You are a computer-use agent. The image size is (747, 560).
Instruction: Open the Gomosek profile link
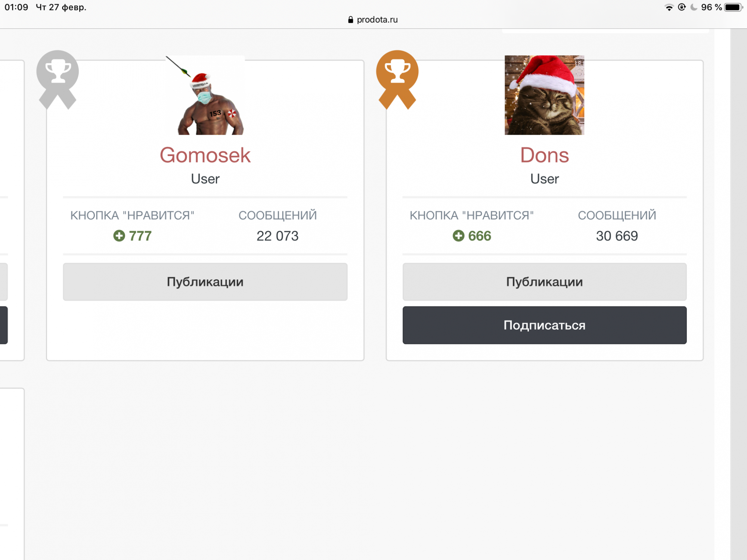tap(205, 155)
